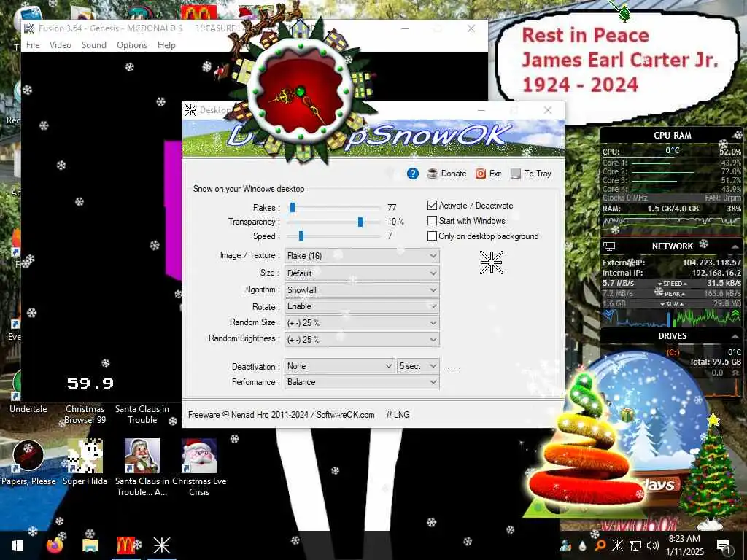Viewport: 747px width, 560px height.
Task: Open the Image / Texture Flake (16) dropdown
Action: [x=362, y=256]
